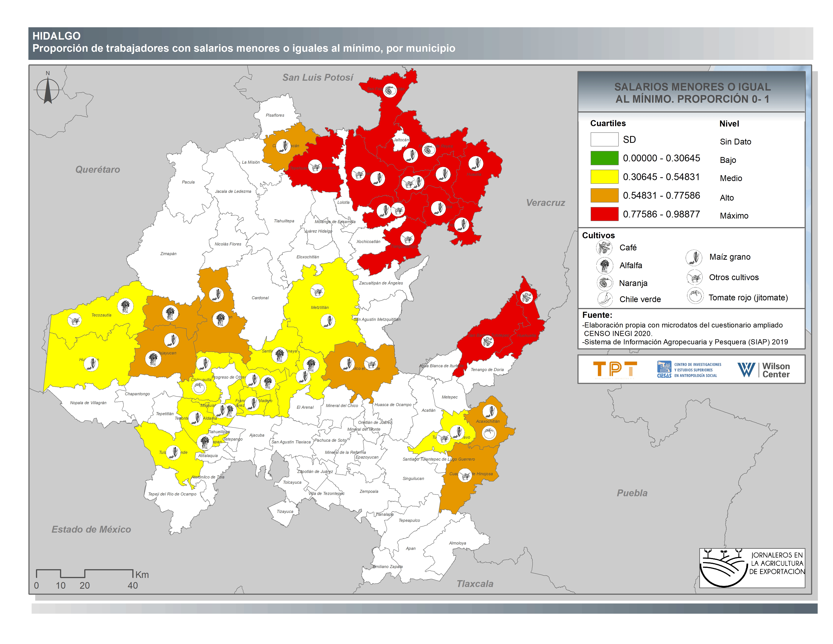Image resolution: width=833 pixels, height=644 pixels.
Task: Click the Maíz grano legend icon
Action: pos(694,258)
